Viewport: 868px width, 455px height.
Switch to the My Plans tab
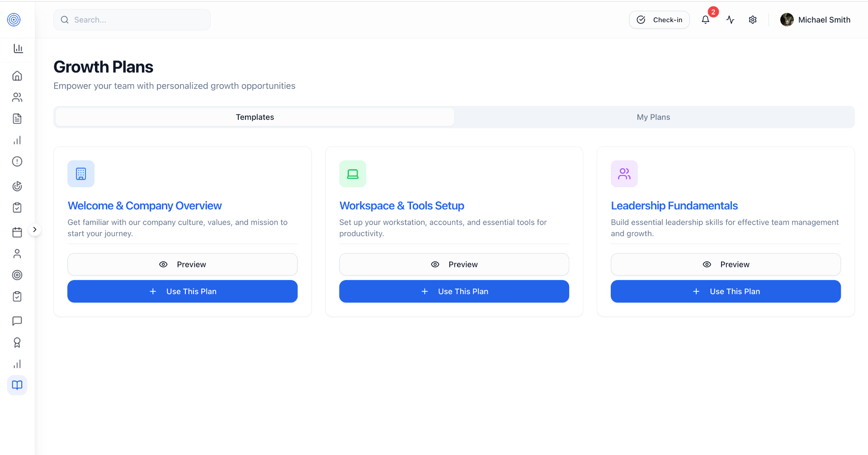[653, 117]
